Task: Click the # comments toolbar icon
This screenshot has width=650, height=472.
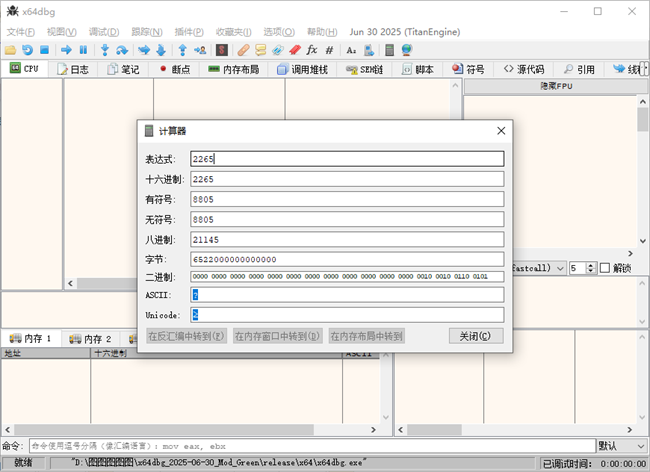Action: 329,49
